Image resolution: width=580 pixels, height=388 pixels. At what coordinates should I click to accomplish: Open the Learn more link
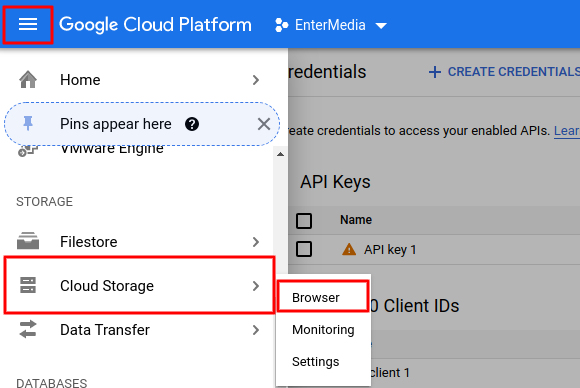coord(567,131)
